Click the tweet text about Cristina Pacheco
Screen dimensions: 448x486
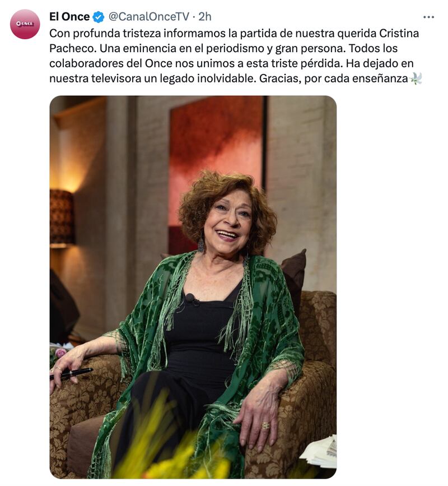235,56
